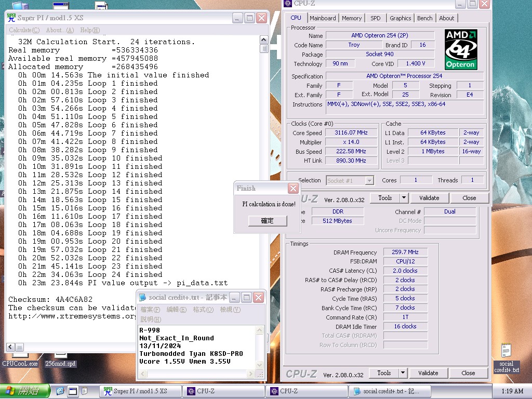
Task: Open the Socket #1 selection dropdown
Action: [x=350, y=181]
